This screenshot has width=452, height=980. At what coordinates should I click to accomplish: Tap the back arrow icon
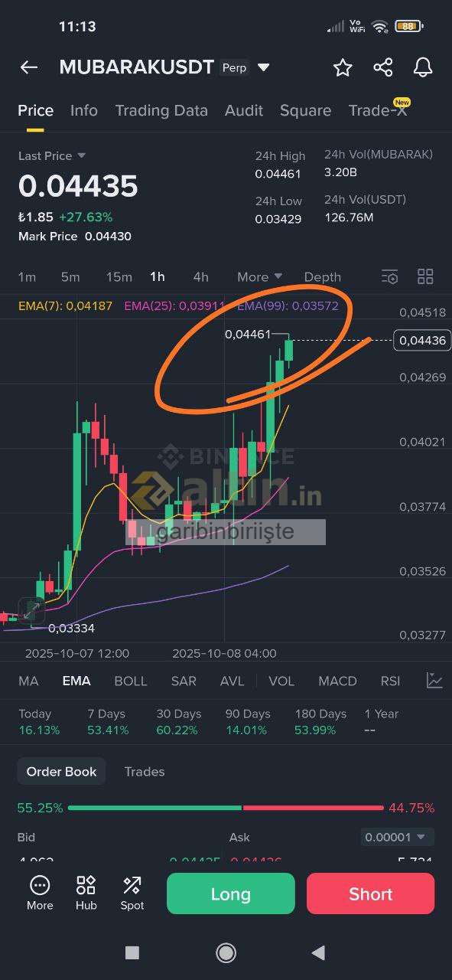(29, 67)
